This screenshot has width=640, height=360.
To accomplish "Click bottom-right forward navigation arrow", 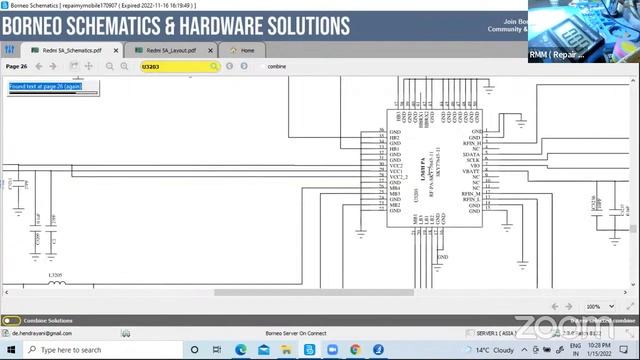I will click(569, 307).
